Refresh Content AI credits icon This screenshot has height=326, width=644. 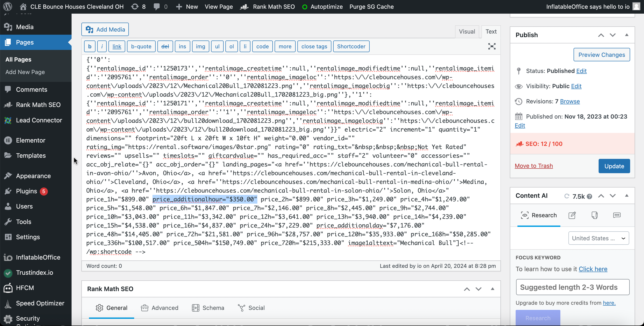566,196
